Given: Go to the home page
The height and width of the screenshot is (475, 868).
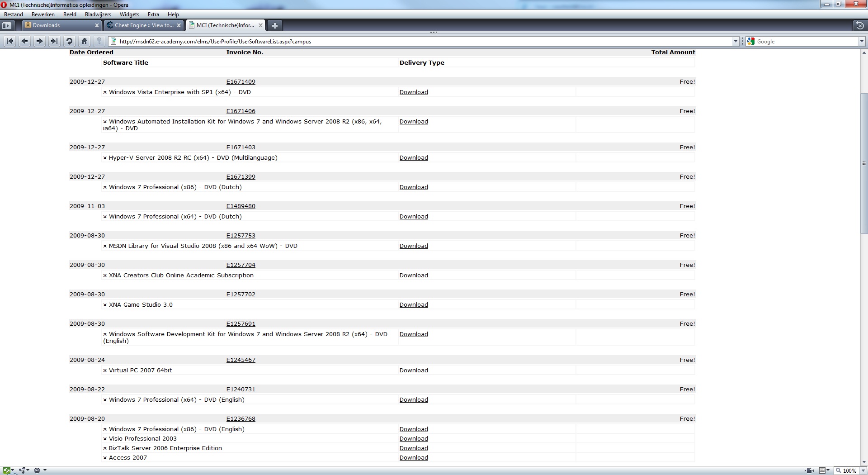Looking at the screenshot, I should click(84, 41).
